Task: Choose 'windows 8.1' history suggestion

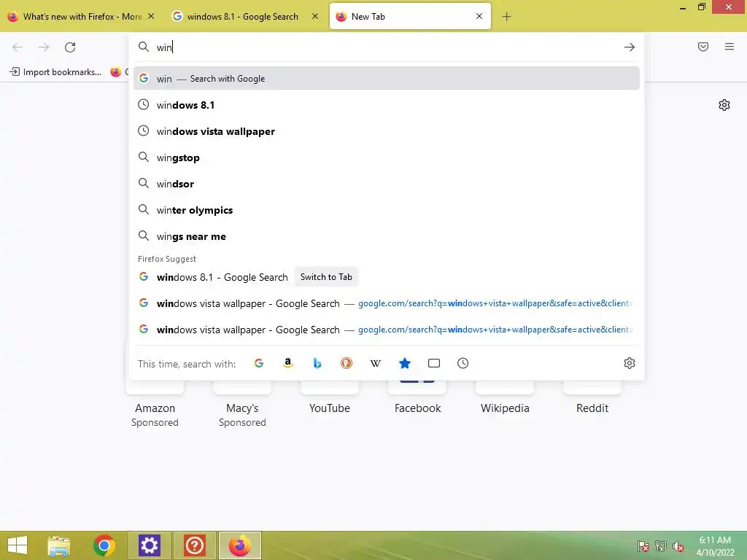Action: point(387,105)
